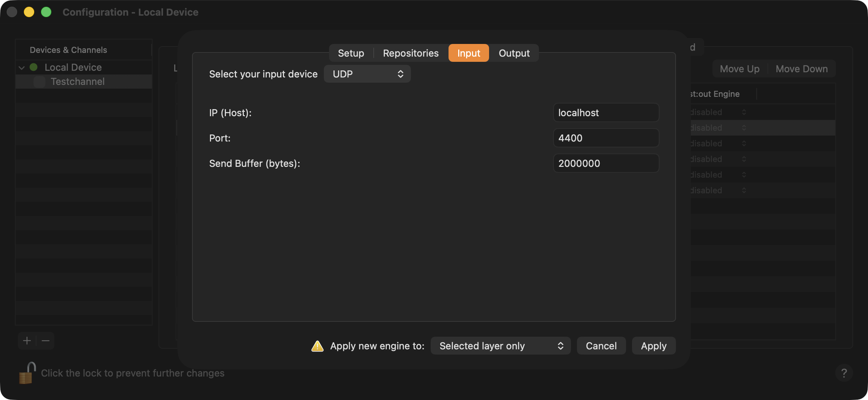Open the Selected layer only dropdown
The height and width of the screenshot is (400, 868).
click(500, 346)
